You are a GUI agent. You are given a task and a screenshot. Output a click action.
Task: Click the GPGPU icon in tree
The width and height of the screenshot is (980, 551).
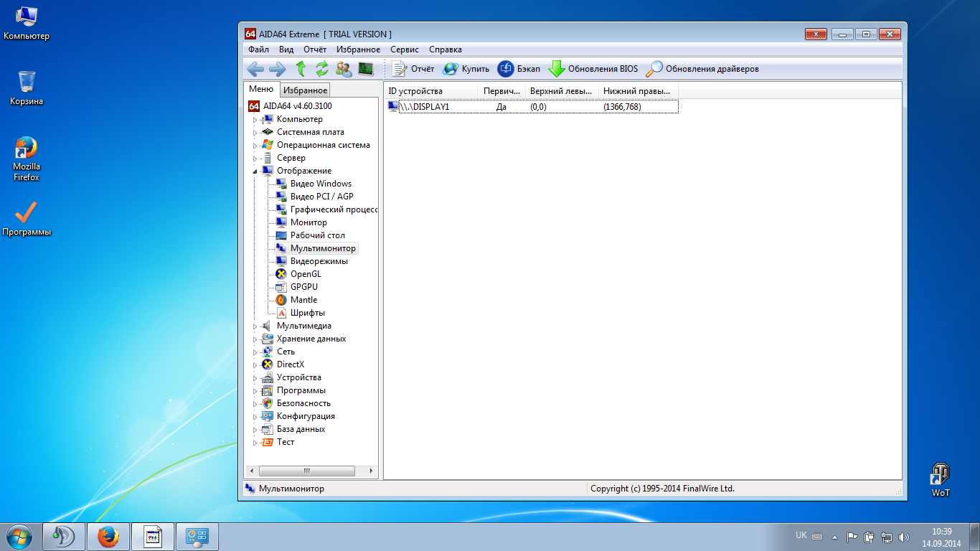click(281, 287)
